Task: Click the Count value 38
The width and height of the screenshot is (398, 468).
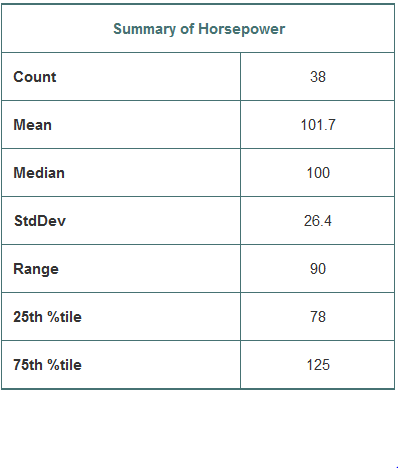Action: point(318,77)
